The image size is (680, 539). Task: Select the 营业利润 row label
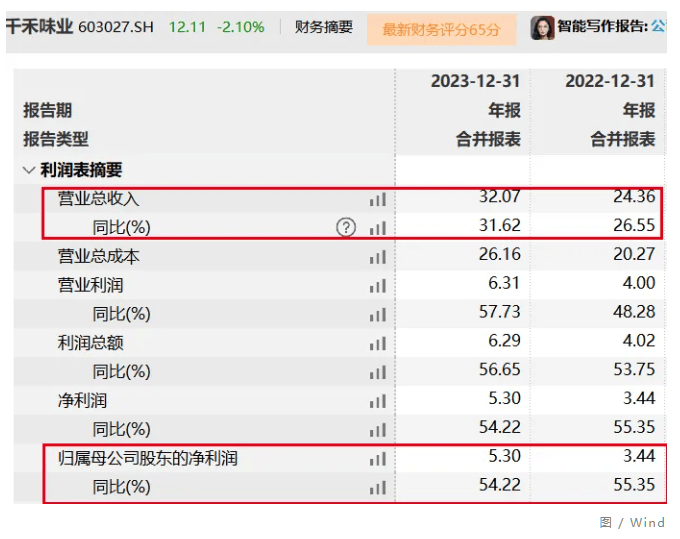pos(90,285)
